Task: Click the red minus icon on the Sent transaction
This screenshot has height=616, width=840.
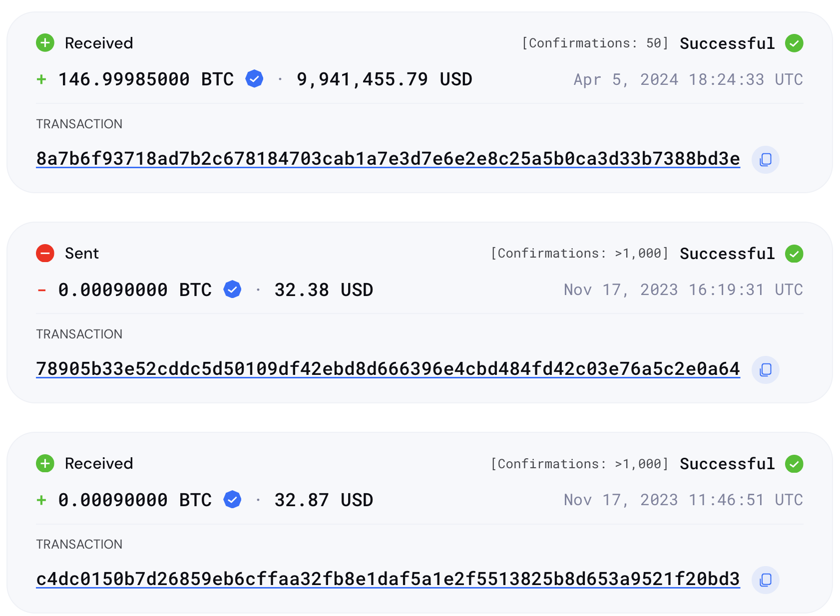Action: click(x=45, y=254)
